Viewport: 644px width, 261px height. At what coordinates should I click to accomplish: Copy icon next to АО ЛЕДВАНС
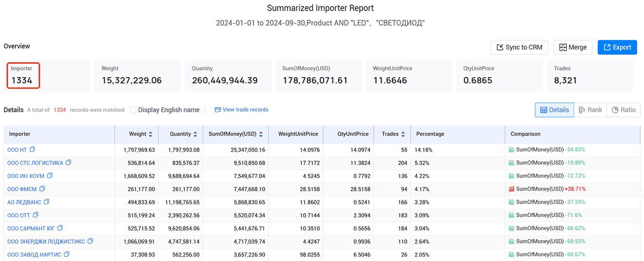[47, 202]
